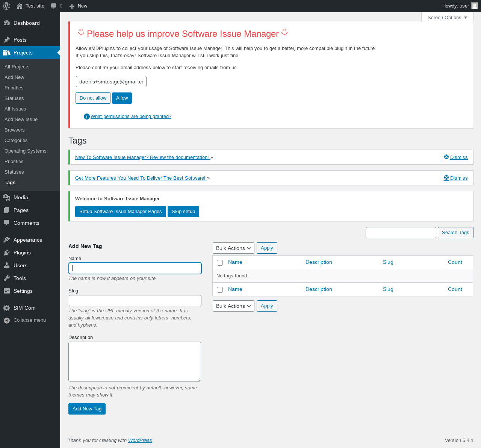This screenshot has width=481, height=448.
Task: Click the Add New Tag button
Action: coord(87,409)
